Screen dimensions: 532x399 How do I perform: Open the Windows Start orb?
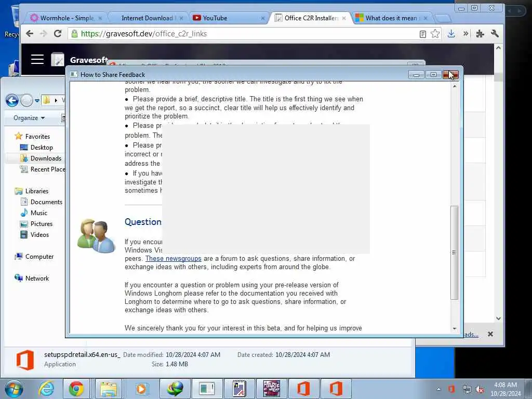pyautogui.click(x=14, y=389)
